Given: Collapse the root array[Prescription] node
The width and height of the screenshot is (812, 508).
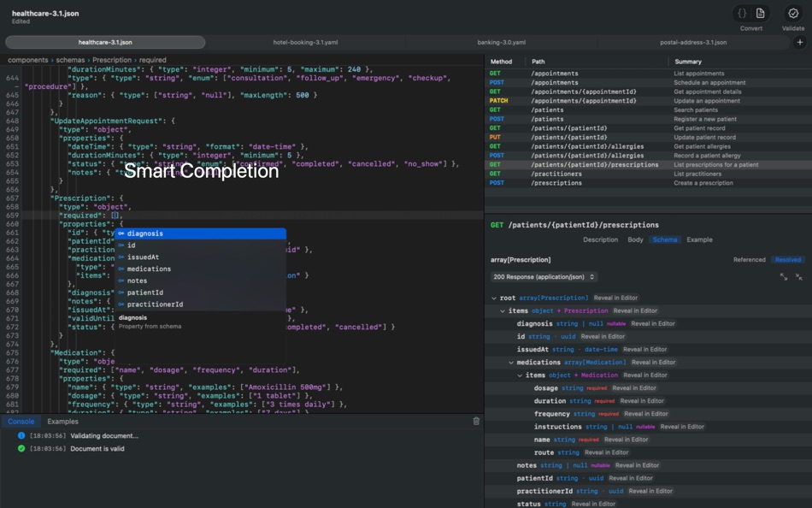Looking at the screenshot, I should pos(494,297).
